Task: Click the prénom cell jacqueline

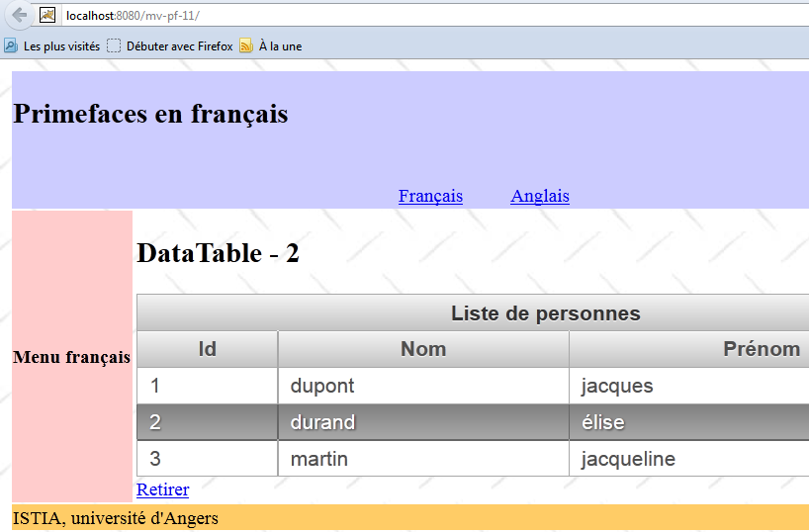Action: [x=628, y=459]
